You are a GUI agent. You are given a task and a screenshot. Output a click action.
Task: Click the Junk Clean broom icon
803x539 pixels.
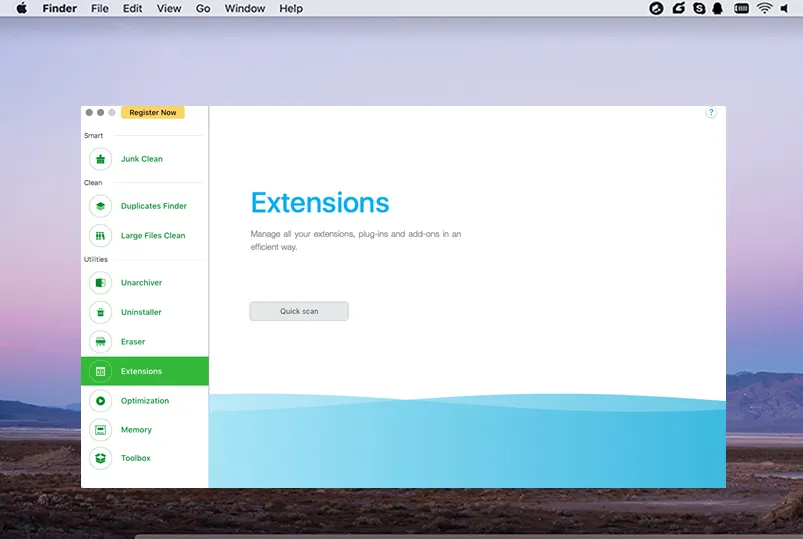point(100,159)
